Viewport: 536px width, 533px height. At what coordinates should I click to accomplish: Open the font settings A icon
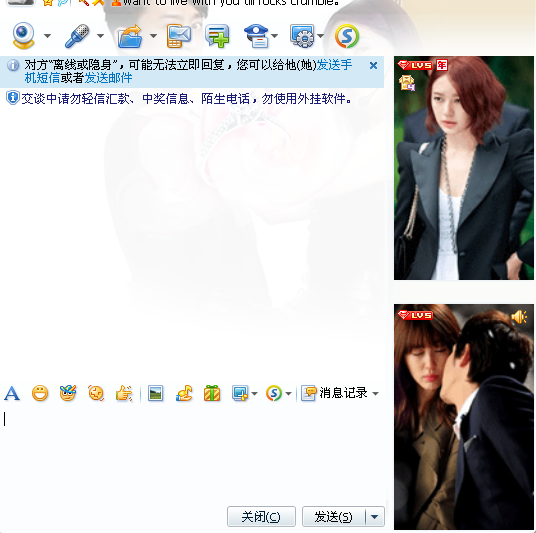(12, 393)
